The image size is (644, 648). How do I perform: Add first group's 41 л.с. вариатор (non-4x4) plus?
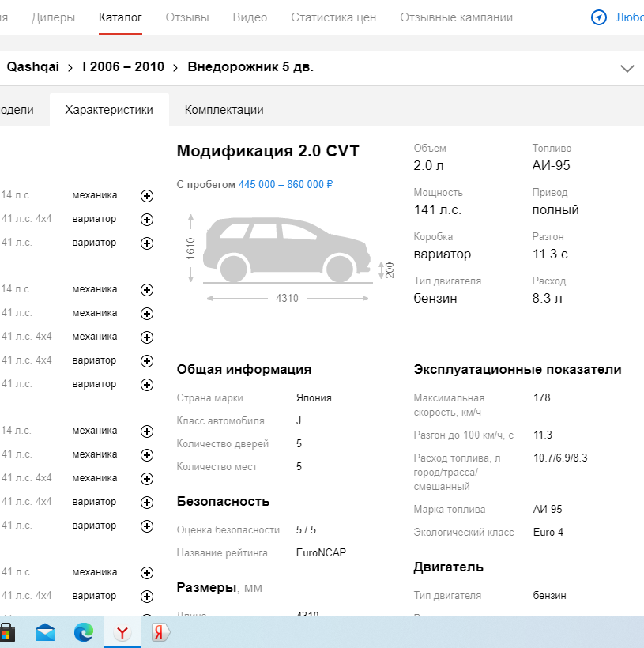147,243
